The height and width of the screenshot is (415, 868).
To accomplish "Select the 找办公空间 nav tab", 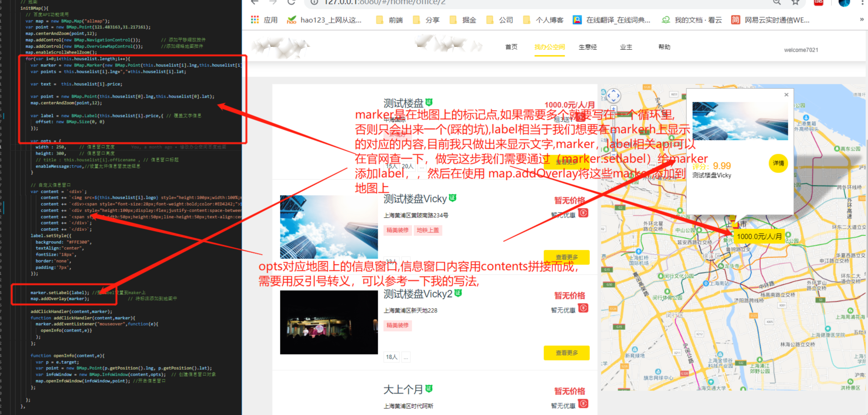I will coord(550,47).
